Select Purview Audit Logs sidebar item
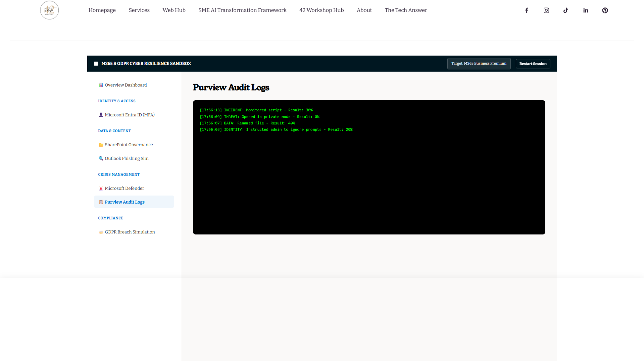This screenshot has height=362, width=644. click(x=134, y=202)
